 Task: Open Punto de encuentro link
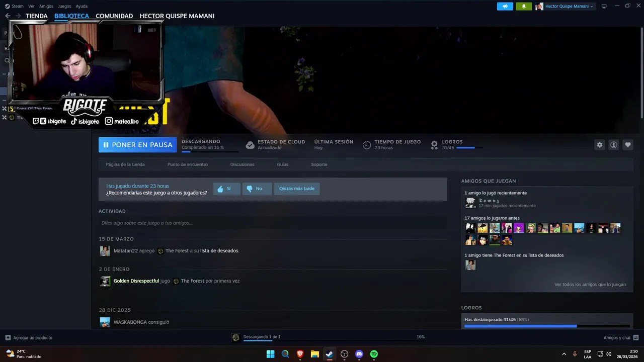click(188, 164)
